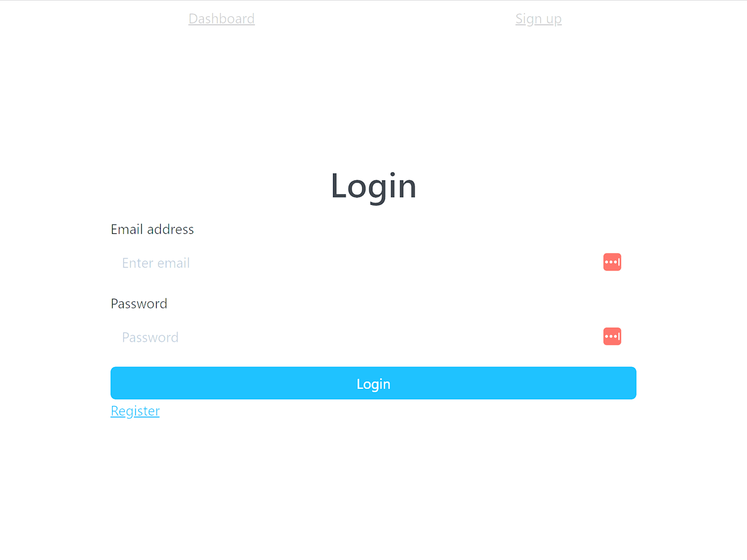Select the large Login heading text
The height and width of the screenshot is (560, 747).
[x=374, y=186]
